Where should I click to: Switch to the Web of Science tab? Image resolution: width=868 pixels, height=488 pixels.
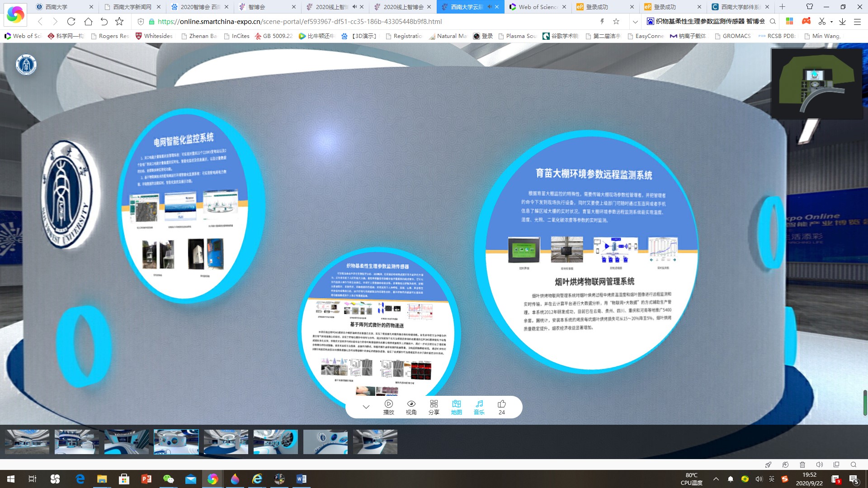click(x=537, y=7)
